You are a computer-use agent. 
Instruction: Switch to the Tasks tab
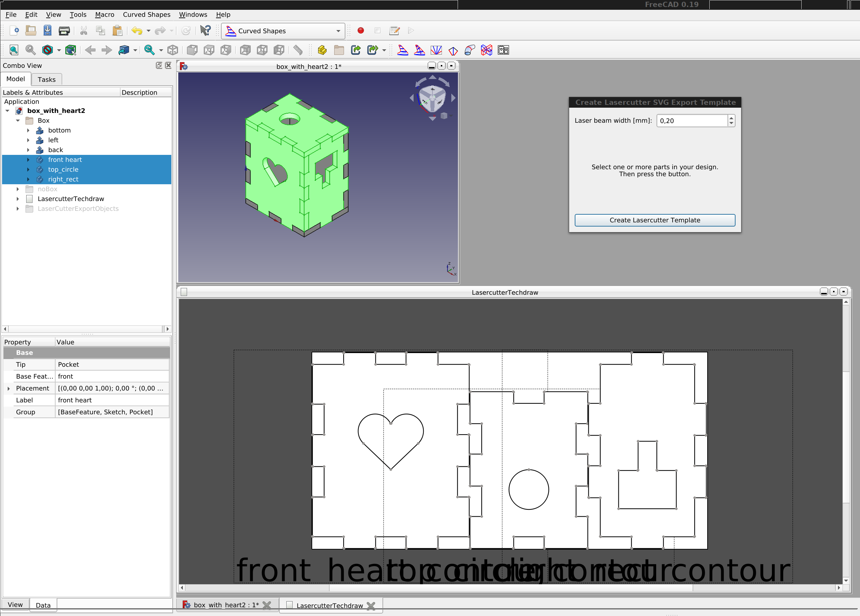[46, 80]
